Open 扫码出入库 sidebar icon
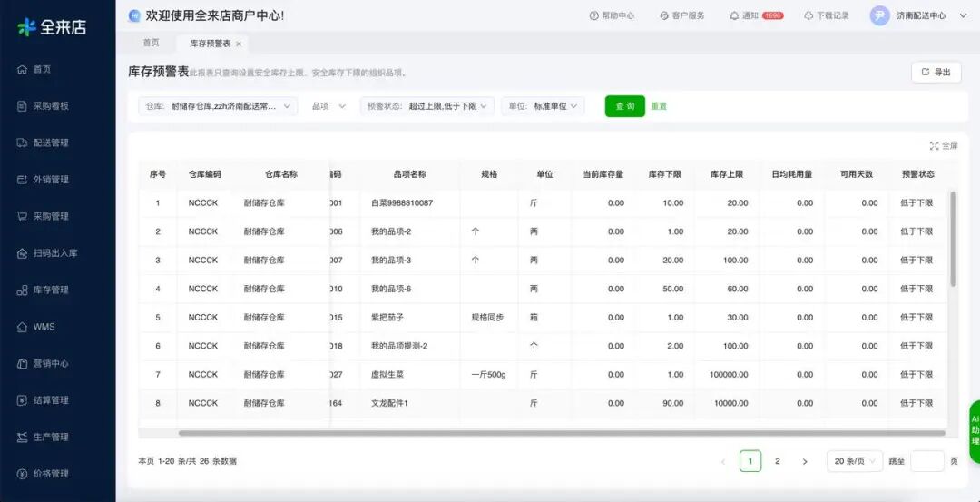Image resolution: width=980 pixels, height=502 pixels. (x=22, y=253)
